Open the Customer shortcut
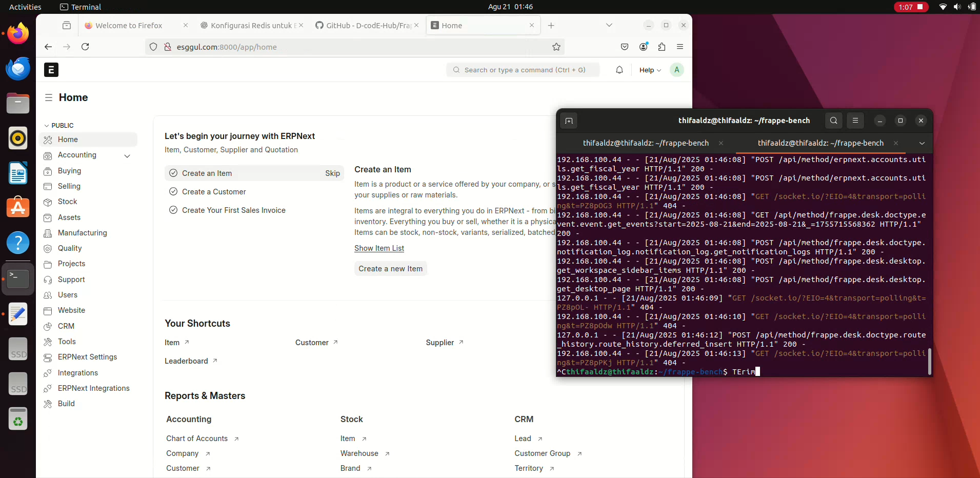 tap(316, 343)
